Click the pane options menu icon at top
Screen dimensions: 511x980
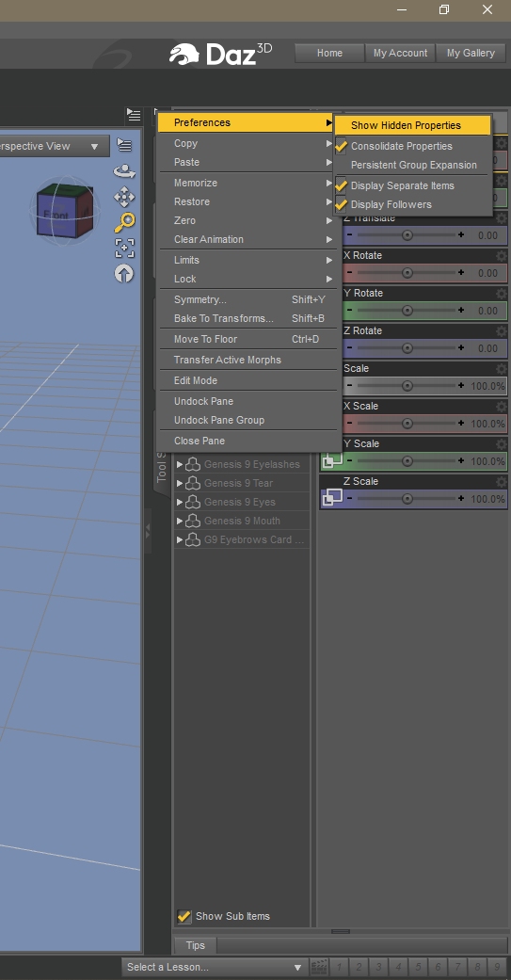coord(134,114)
